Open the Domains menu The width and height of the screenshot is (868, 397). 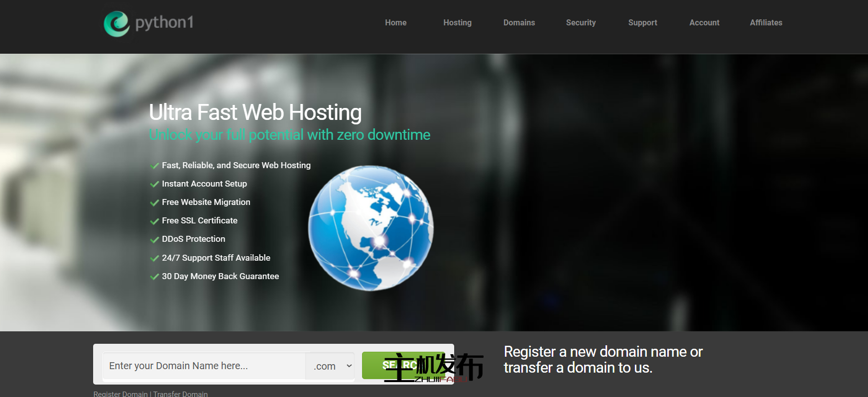(x=519, y=23)
